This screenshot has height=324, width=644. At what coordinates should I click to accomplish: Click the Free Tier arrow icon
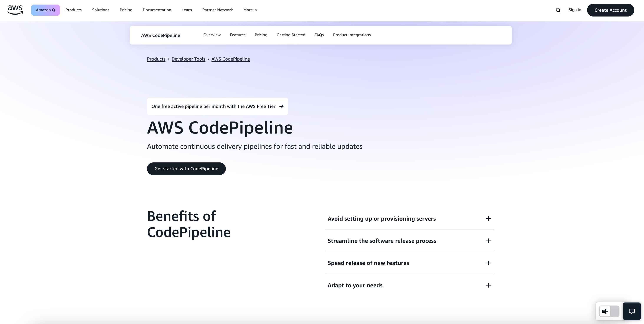coord(281,106)
